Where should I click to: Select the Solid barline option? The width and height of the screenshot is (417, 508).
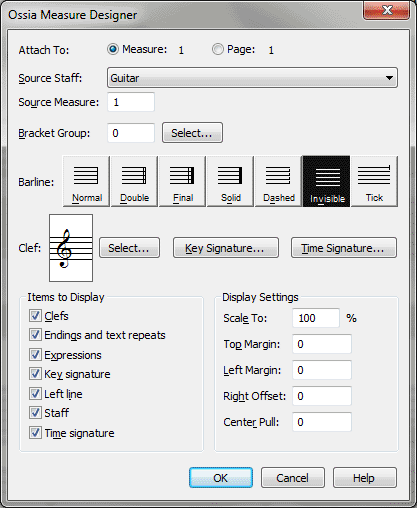[x=230, y=181]
